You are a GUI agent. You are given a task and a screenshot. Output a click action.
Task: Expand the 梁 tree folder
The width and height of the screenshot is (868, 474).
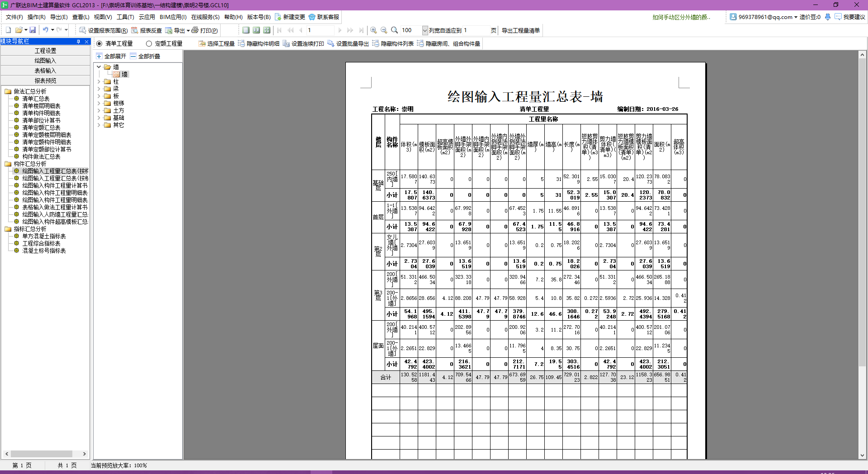[99, 89]
